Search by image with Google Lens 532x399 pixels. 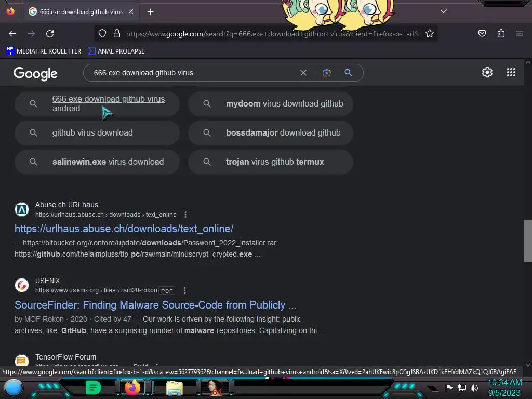326,73
